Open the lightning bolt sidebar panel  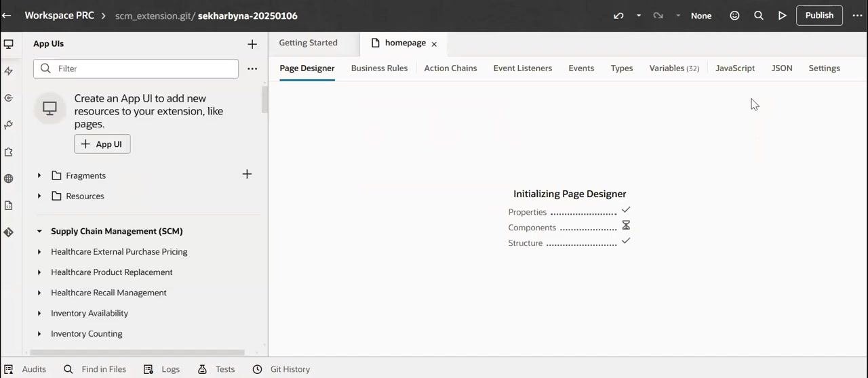point(9,71)
